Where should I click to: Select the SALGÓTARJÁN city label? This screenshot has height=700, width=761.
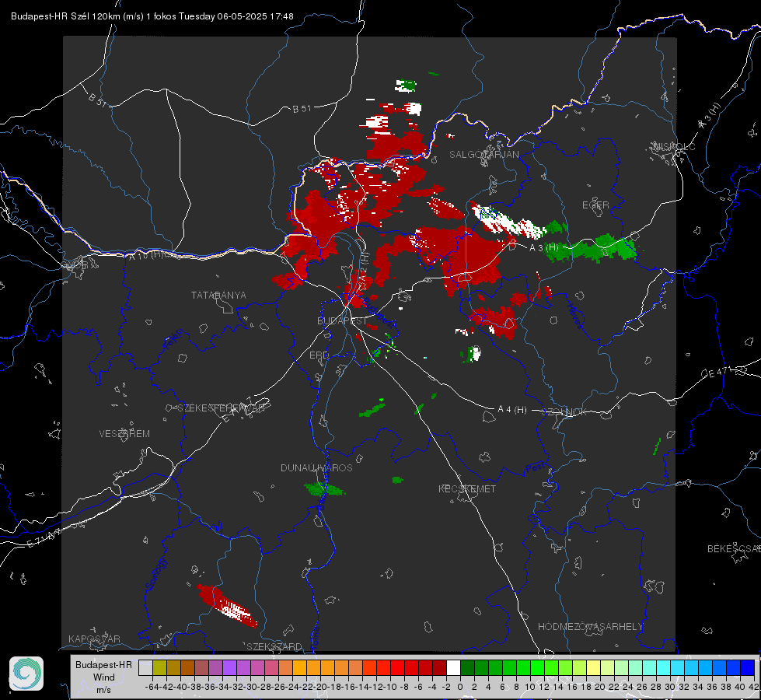483,155
